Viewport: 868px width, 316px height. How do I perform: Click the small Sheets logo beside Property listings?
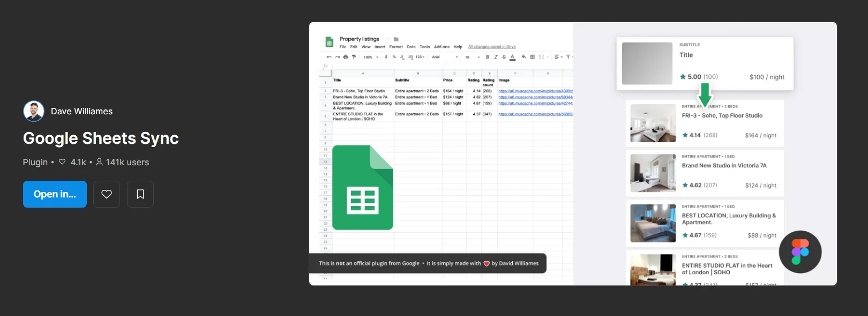point(330,42)
